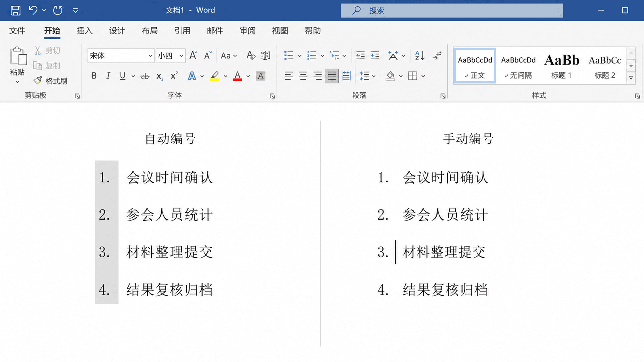Open the Font dialog launcher

pos(272,96)
